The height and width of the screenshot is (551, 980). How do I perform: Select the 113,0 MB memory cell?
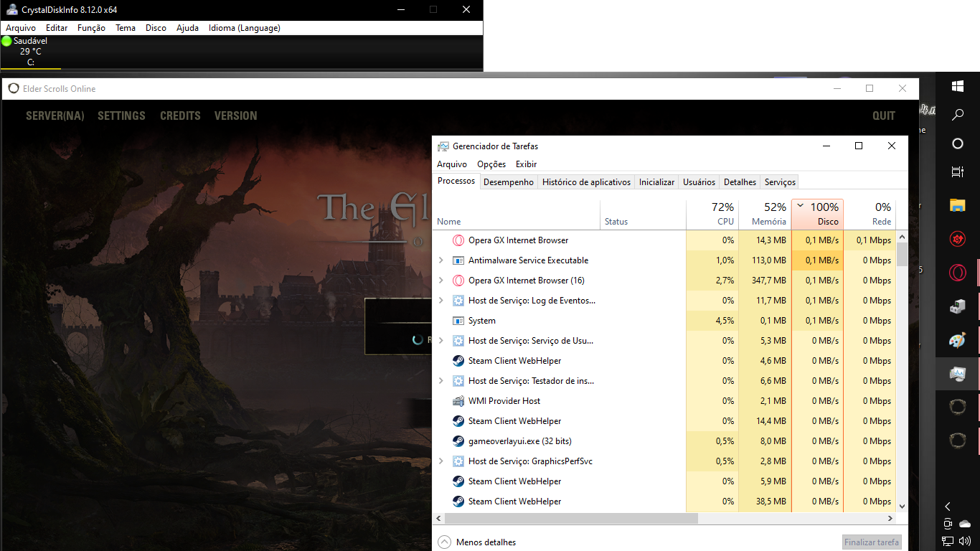tap(765, 260)
